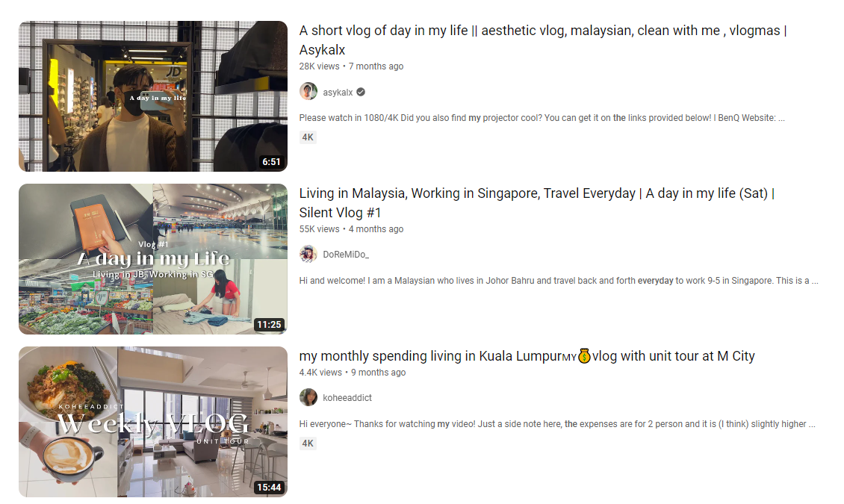Visit the asykalx channel name link
This screenshot has width=844, height=504.
click(338, 92)
